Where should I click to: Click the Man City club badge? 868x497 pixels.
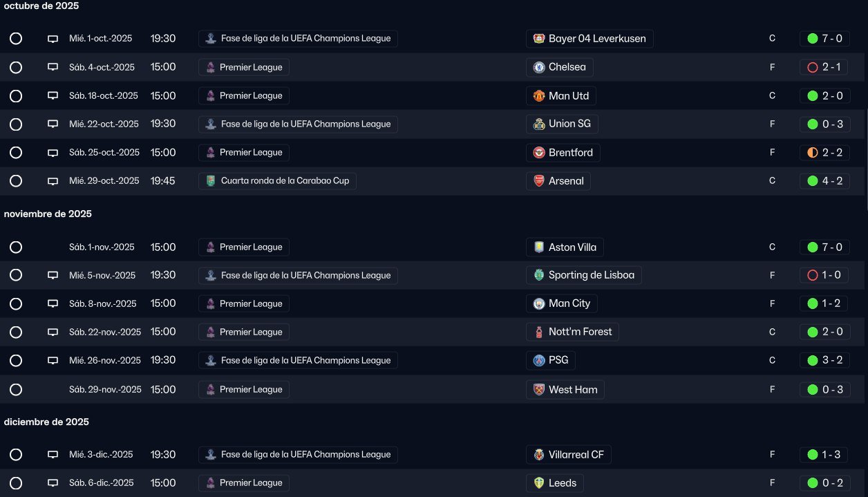[x=539, y=303]
